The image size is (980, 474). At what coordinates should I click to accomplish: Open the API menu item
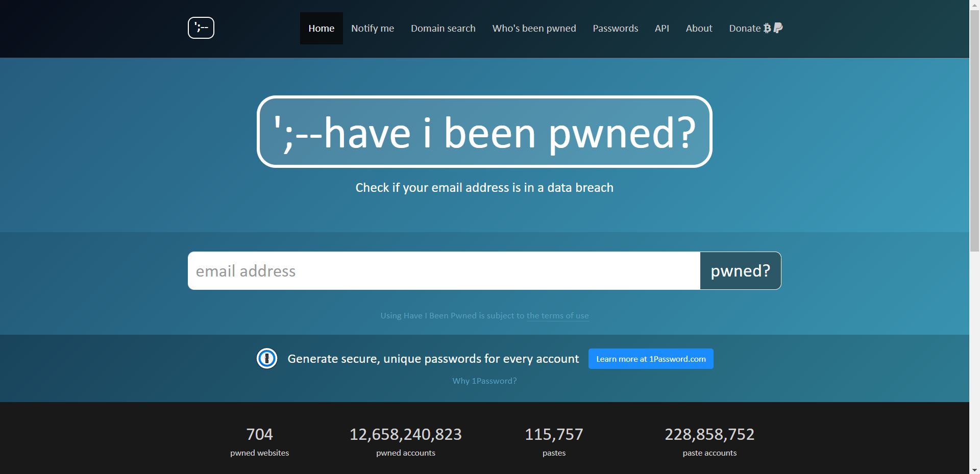pyautogui.click(x=662, y=29)
